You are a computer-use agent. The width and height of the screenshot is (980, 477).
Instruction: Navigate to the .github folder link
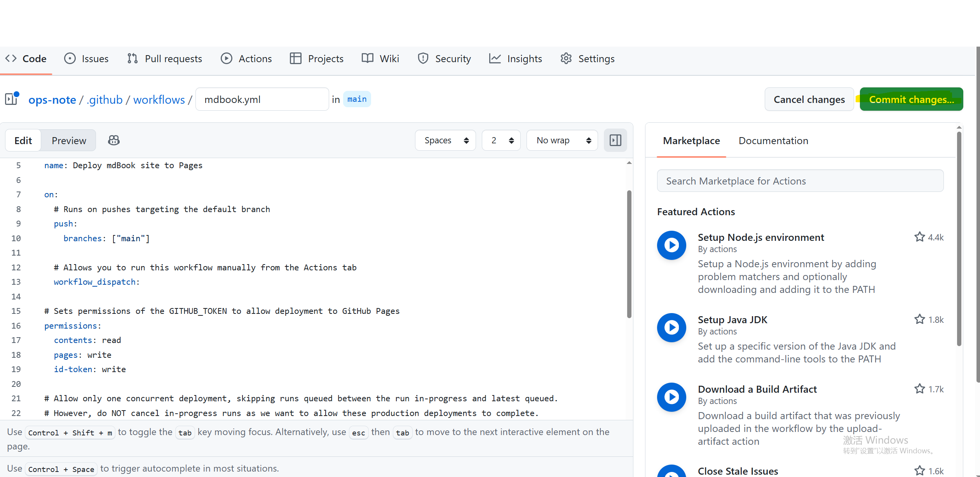click(105, 100)
